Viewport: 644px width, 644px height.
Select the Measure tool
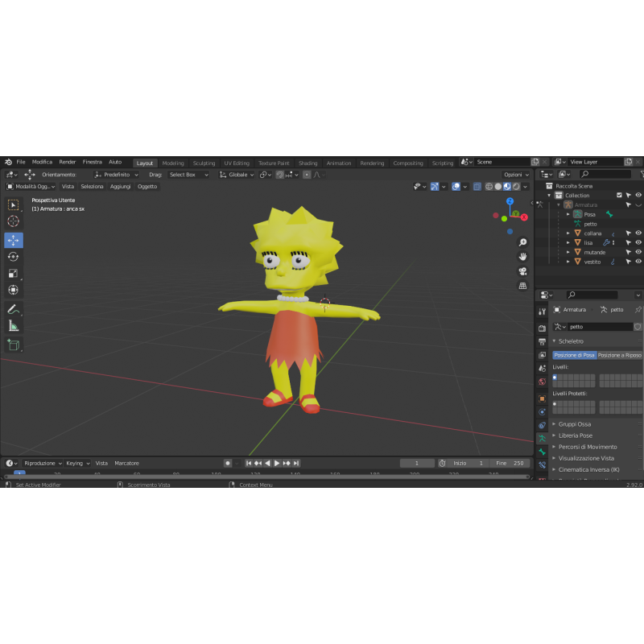click(13, 326)
